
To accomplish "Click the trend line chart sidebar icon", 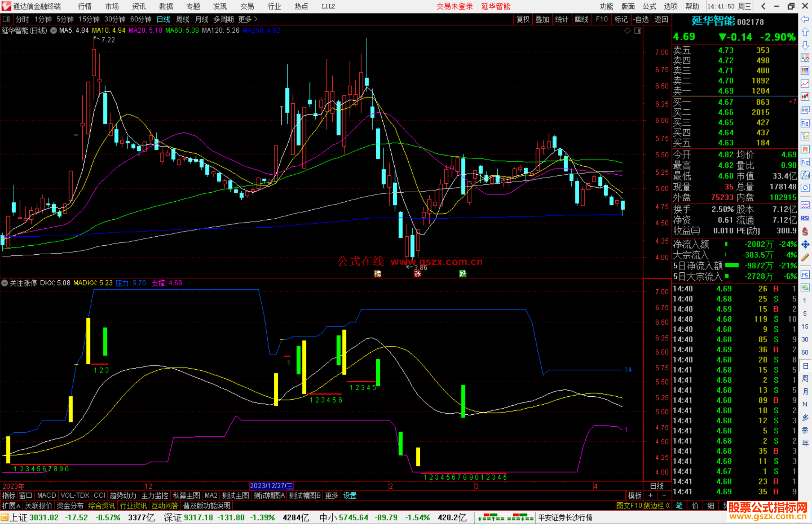I will click(x=805, y=83).
